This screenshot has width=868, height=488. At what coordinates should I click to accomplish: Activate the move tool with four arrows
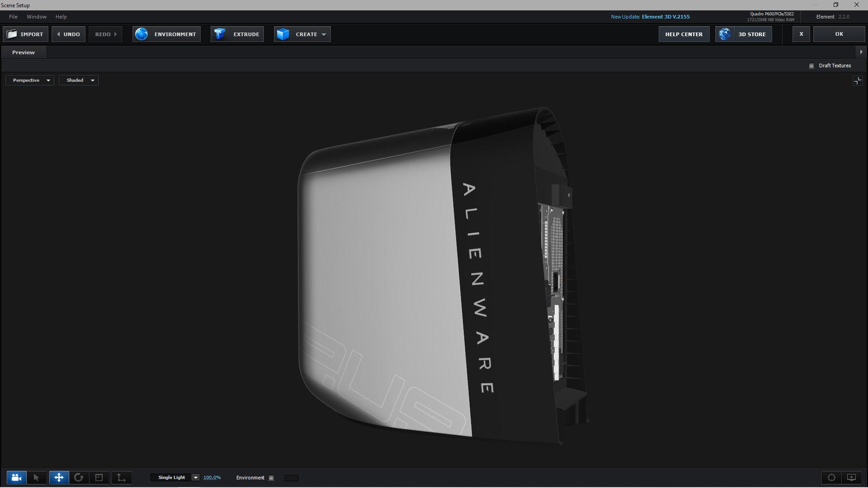59,478
